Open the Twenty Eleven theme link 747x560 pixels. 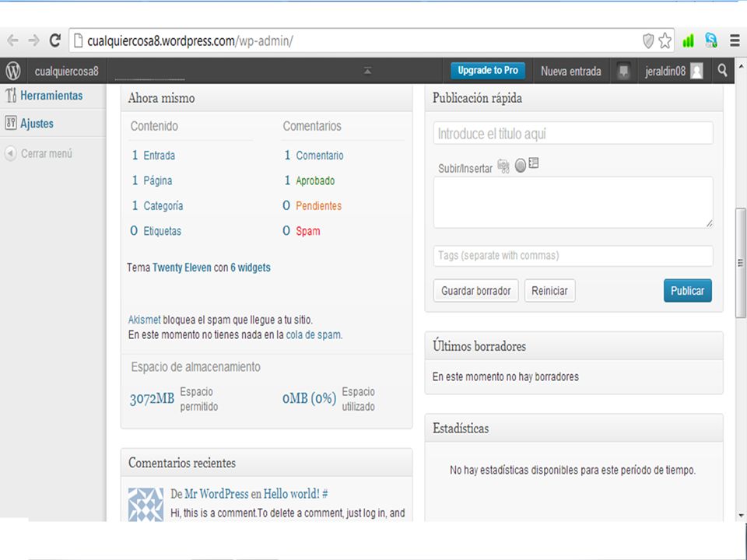181,267
